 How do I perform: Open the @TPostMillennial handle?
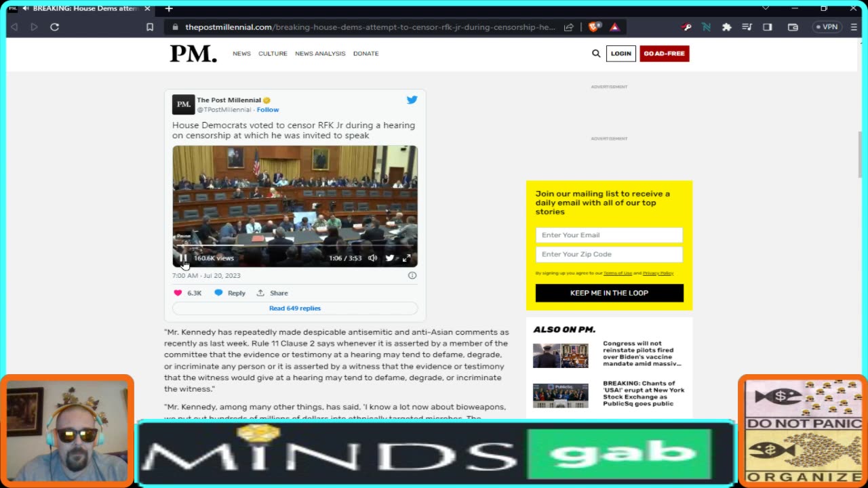[x=224, y=110]
